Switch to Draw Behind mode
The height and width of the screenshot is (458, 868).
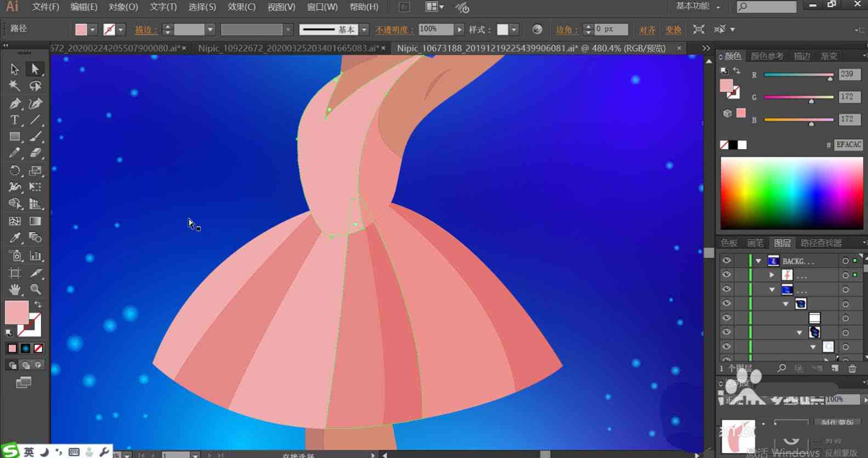point(25,365)
